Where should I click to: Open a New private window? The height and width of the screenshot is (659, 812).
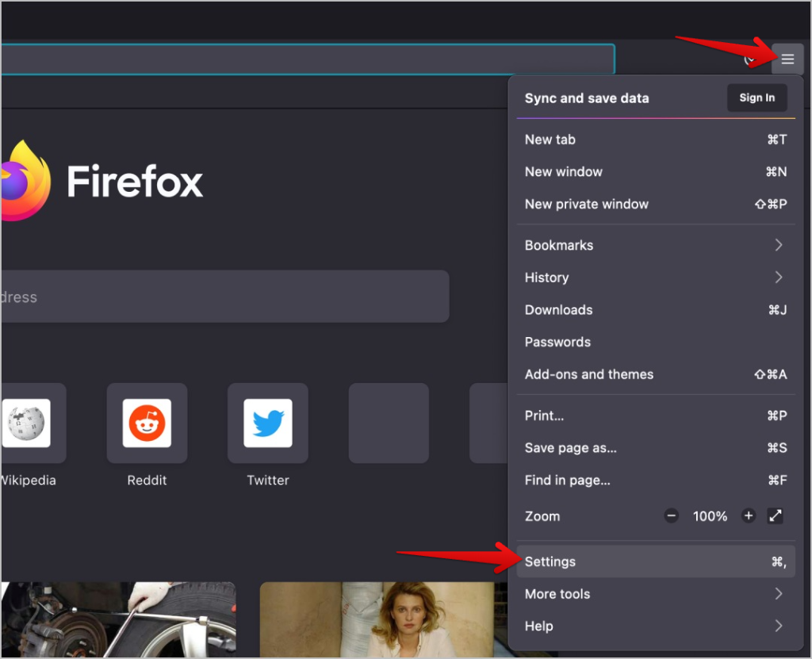pyautogui.click(x=656, y=204)
